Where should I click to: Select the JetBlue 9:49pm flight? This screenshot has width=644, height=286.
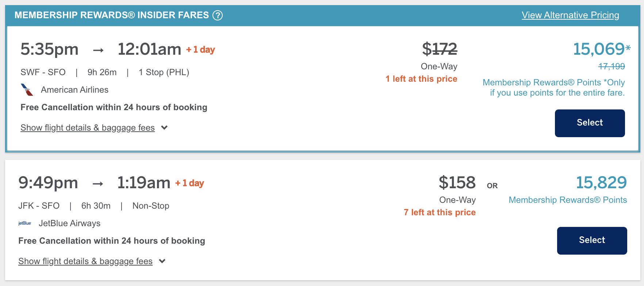click(x=592, y=240)
